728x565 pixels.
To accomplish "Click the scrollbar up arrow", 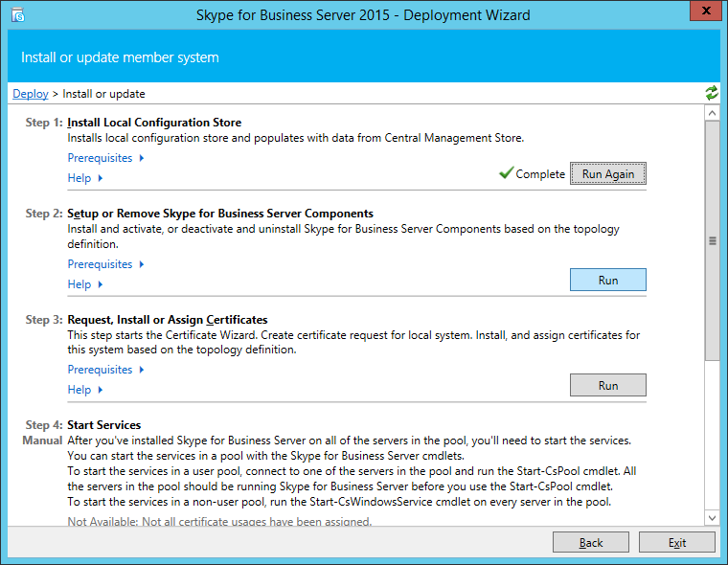I will point(713,113).
